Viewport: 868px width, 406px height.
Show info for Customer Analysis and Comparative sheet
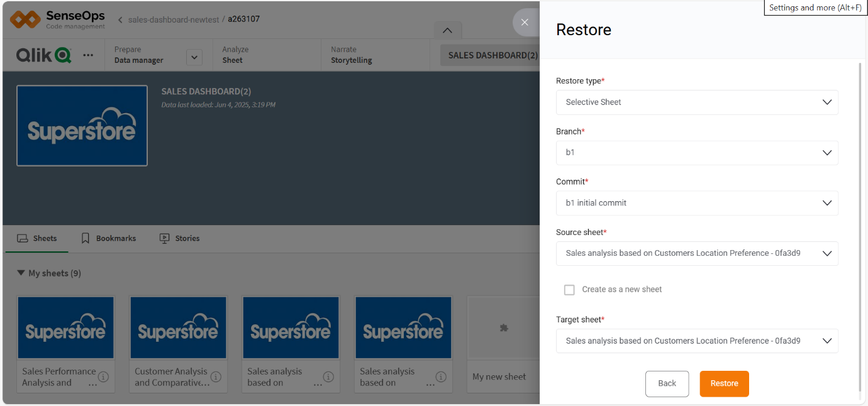pyautogui.click(x=216, y=377)
